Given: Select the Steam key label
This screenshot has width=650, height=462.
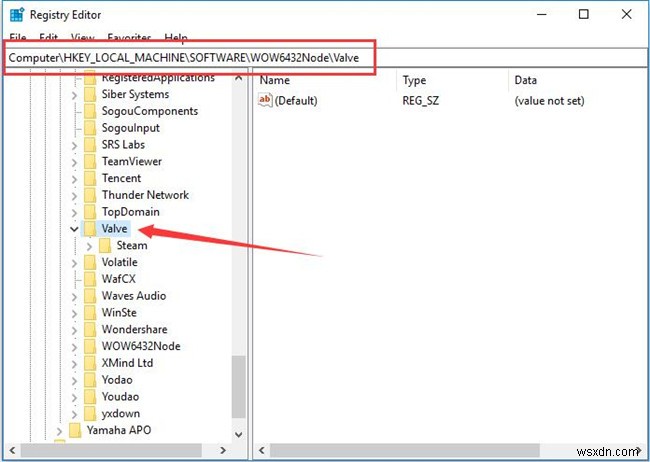Looking at the screenshot, I should click(x=132, y=246).
